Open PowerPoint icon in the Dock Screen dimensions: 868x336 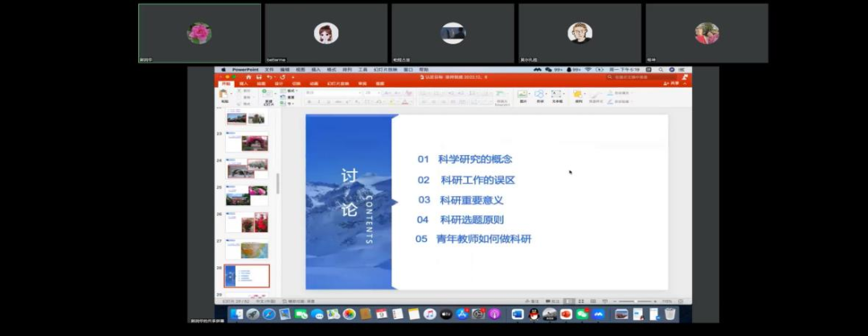point(566,314)
